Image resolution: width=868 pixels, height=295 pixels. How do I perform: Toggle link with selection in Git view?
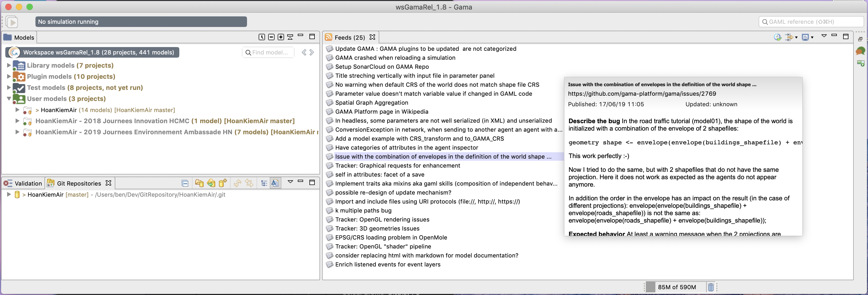[249, 183]
